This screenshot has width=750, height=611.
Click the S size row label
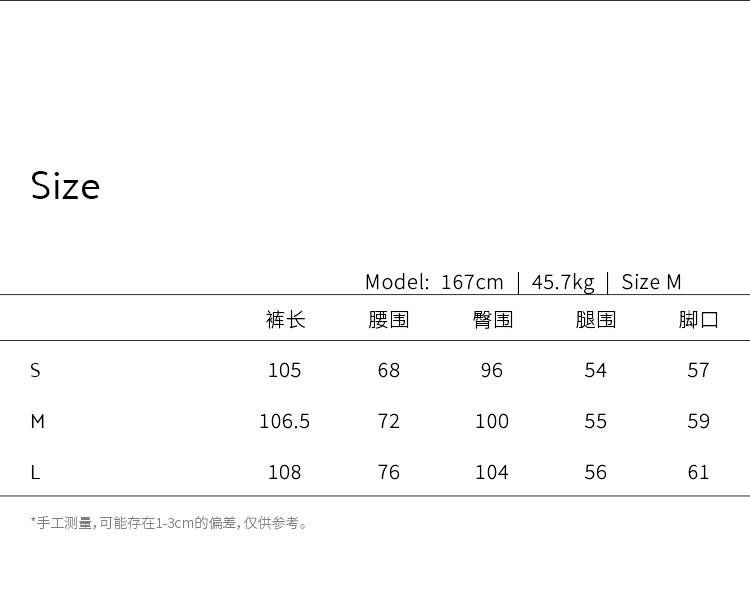[36, 371]
